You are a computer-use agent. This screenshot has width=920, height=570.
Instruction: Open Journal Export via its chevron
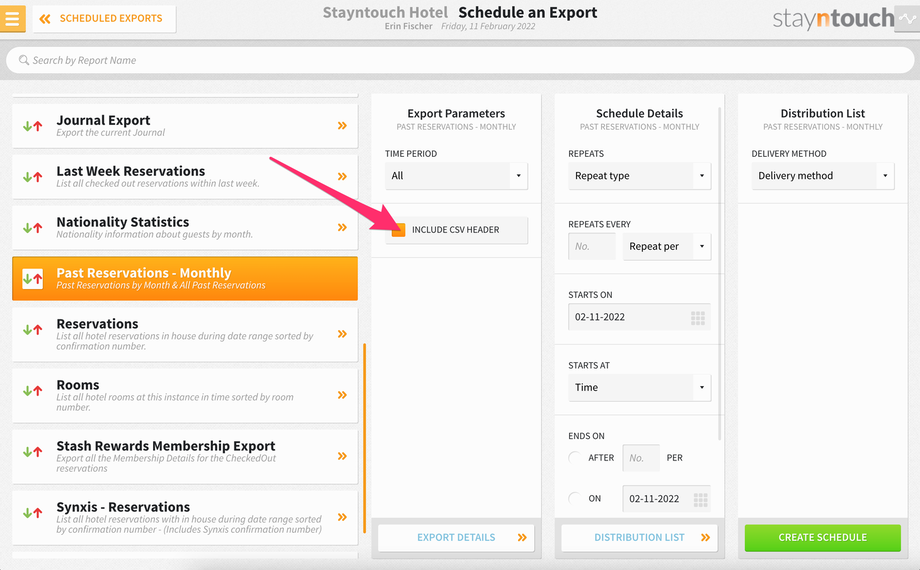click(342, 126)
